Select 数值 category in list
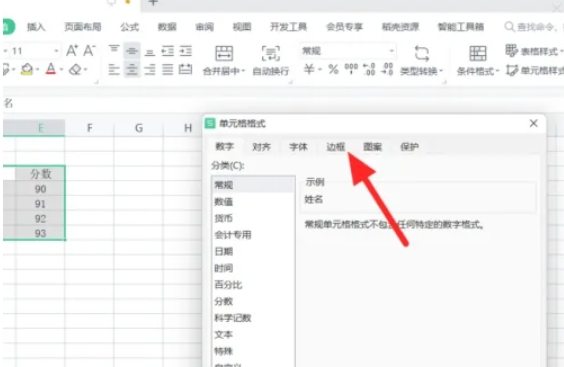The width and height of the screenshot is (564, 367). click(253, 201)
